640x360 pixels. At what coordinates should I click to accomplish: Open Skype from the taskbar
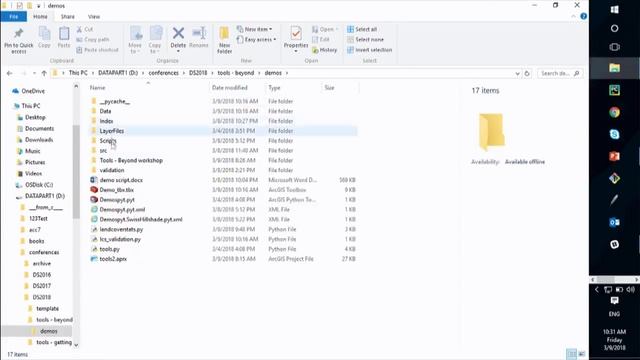[614, 134]
